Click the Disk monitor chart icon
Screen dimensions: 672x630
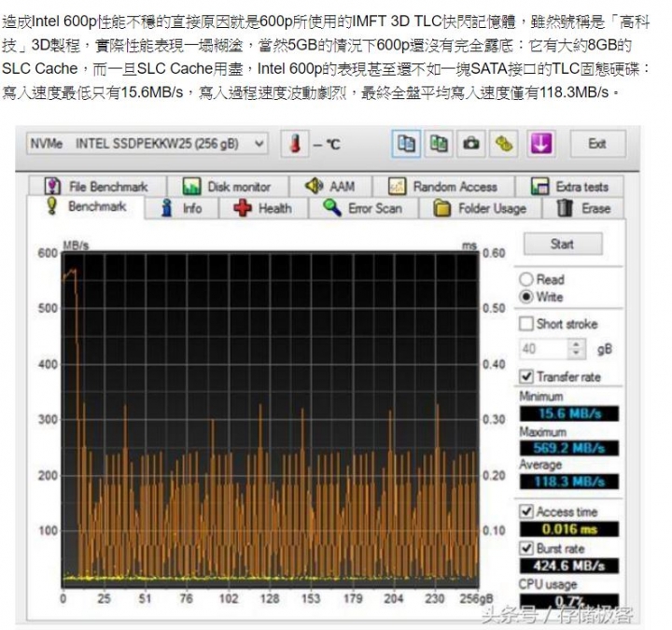tap(191, 187)
